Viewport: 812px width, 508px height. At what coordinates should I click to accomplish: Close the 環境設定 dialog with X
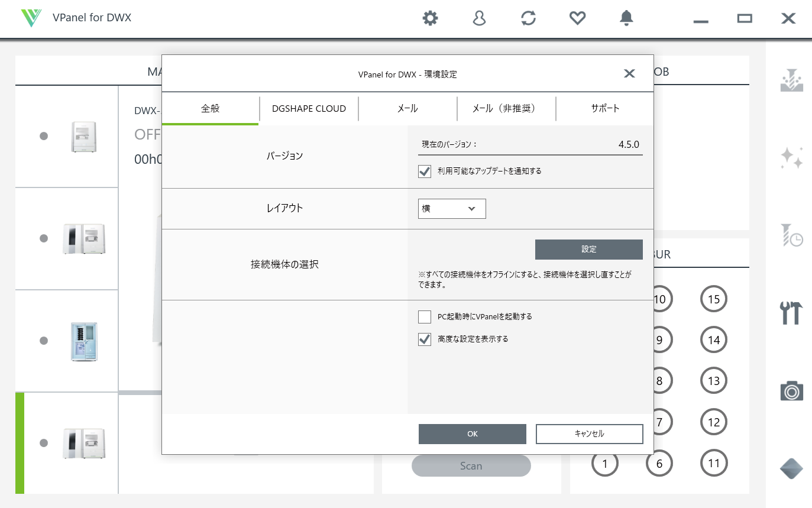[x=629, y=74]
